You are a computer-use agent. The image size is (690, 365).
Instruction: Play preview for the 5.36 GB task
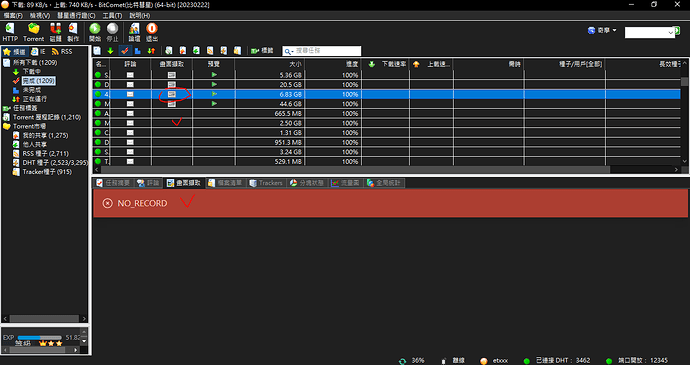click(214, 75)
